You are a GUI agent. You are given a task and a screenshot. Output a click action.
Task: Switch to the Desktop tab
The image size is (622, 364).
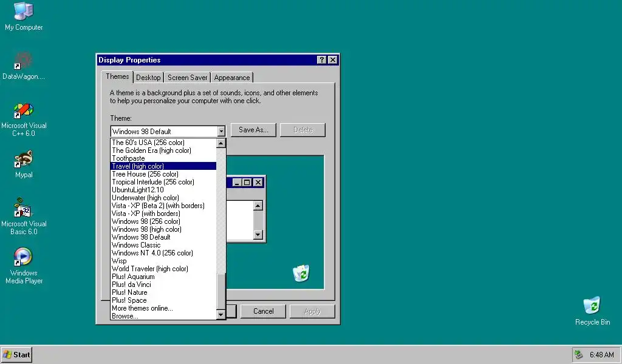[x=148, y=78]
